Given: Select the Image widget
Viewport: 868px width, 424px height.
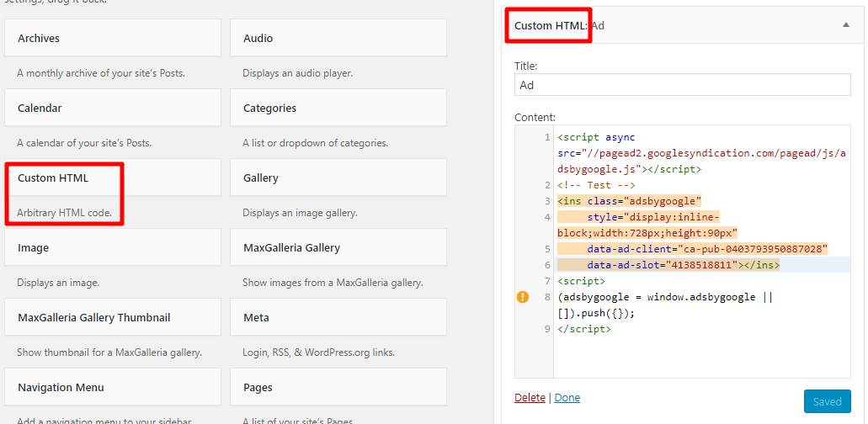Looking at the screenshot, I should coord(112,247).
